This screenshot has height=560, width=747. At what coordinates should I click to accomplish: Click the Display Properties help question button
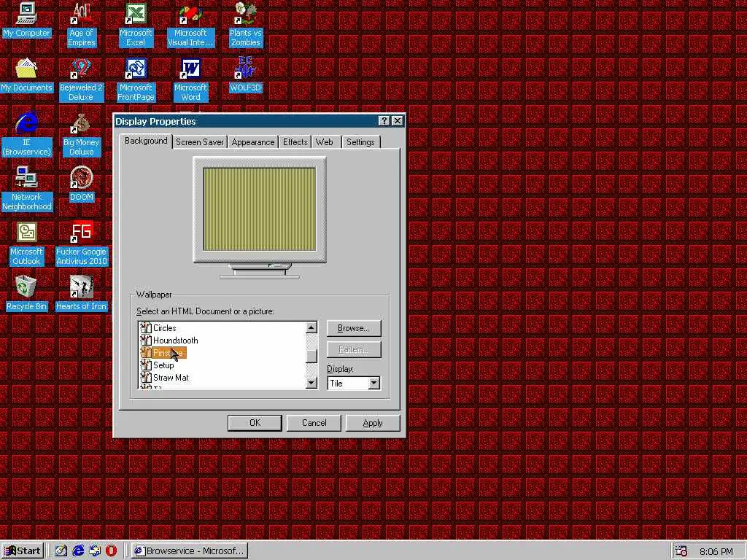click(x=384, y=121)
